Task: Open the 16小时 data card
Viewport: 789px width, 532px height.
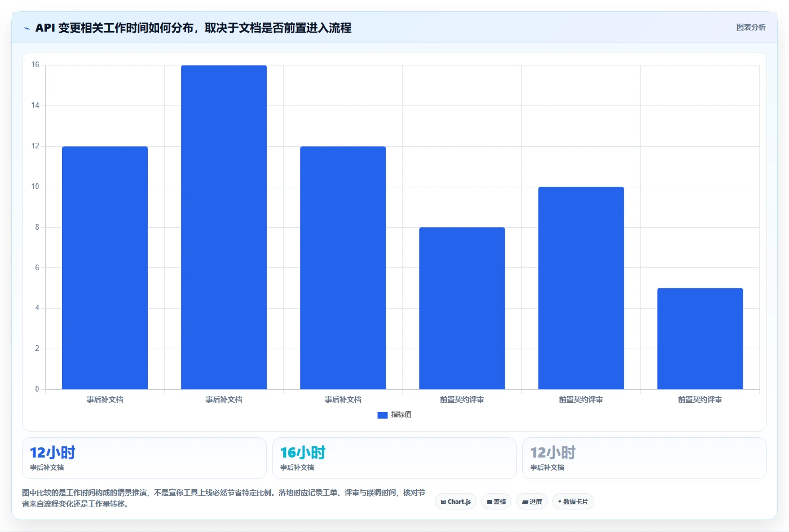Action: click(394, 458)
